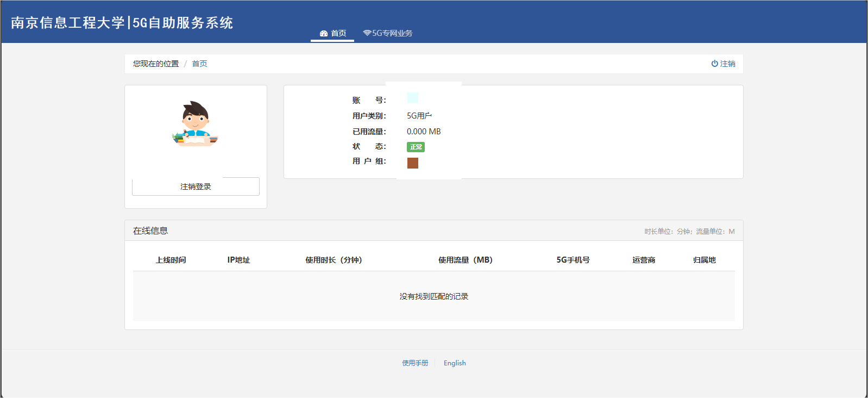
Task: Click the 归属地 column header
Action: [704, 260]
